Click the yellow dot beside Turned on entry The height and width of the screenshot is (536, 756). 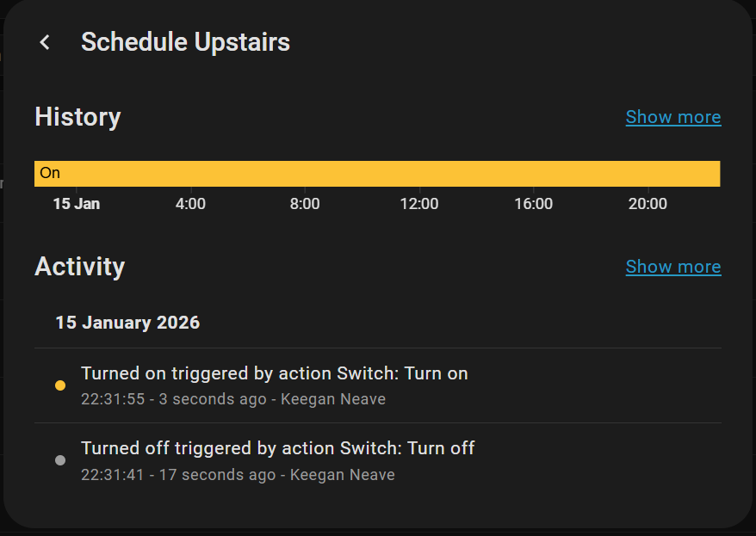(x=60, y=385)
